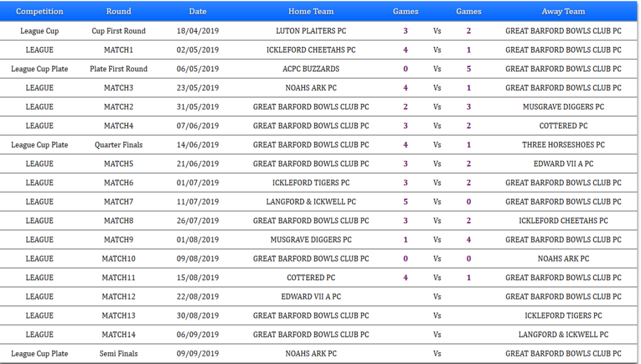Screen dimensions: 641x364
Task: Click the Competition column header
Action: coord(39,11)
